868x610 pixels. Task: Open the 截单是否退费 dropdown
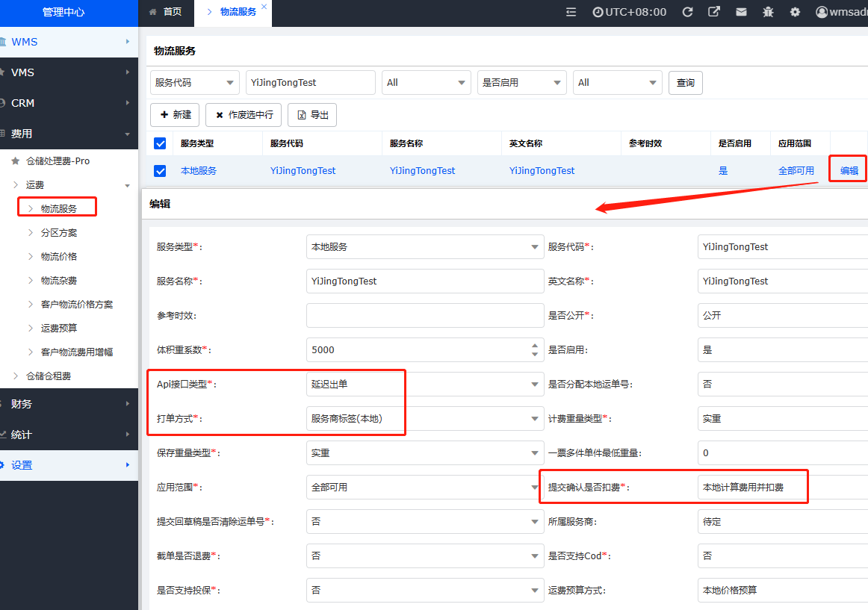(425, 555)
